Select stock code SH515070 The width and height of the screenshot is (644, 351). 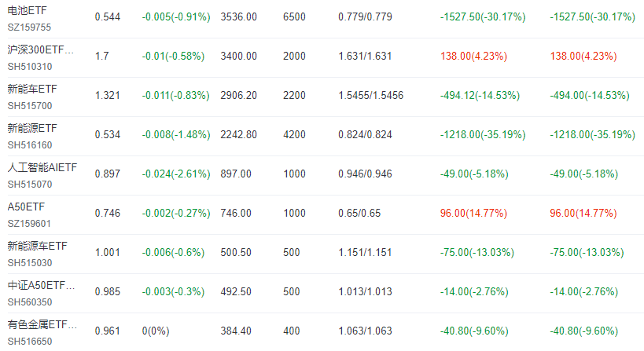pos(30,185)
